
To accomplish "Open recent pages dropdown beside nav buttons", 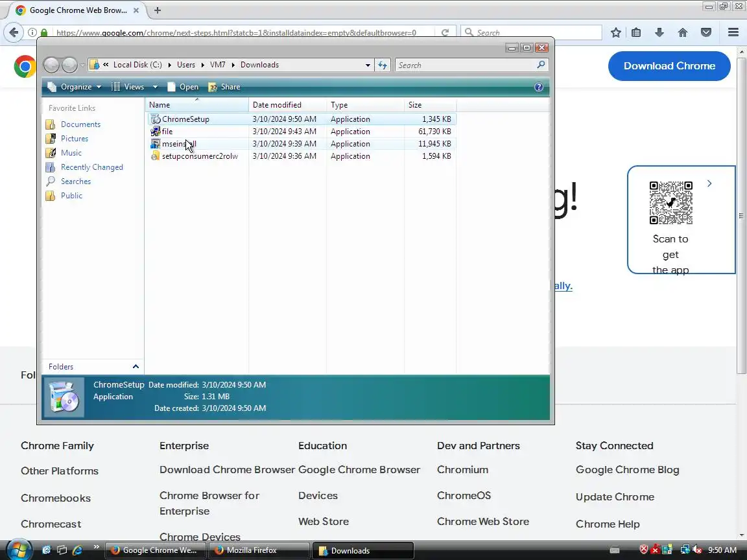I will tap(83, 65).
